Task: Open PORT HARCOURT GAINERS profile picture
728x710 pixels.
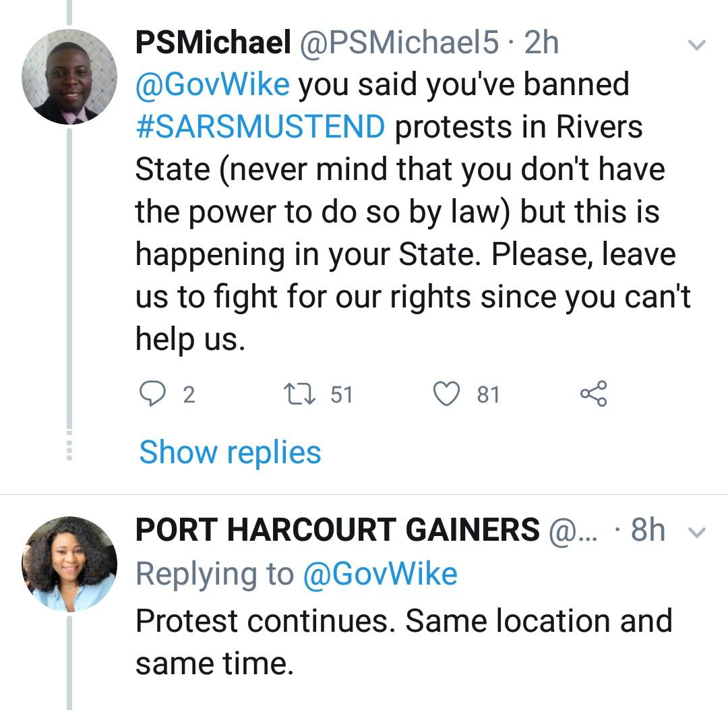Action: (69, 564)
